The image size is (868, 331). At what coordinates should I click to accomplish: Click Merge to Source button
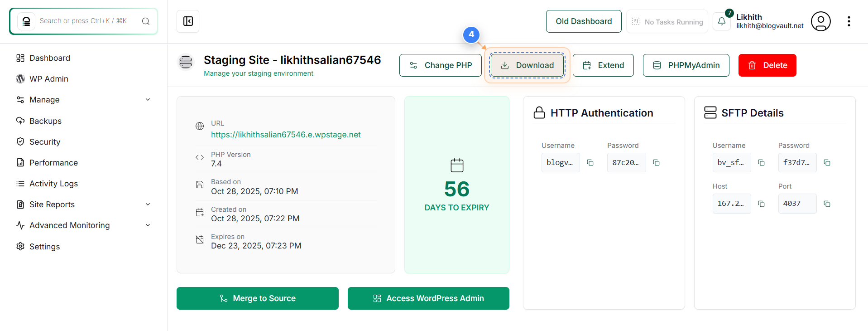258,298
